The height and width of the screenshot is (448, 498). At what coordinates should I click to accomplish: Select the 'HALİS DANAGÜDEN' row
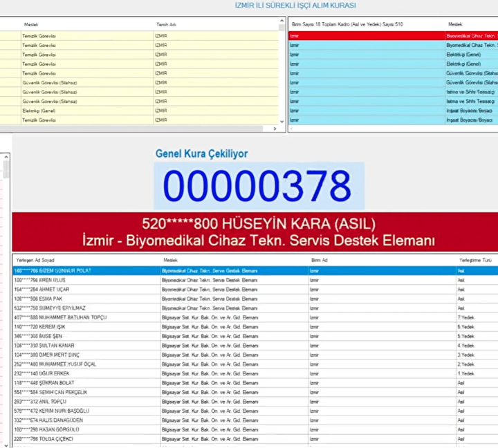tap(255, 420)
